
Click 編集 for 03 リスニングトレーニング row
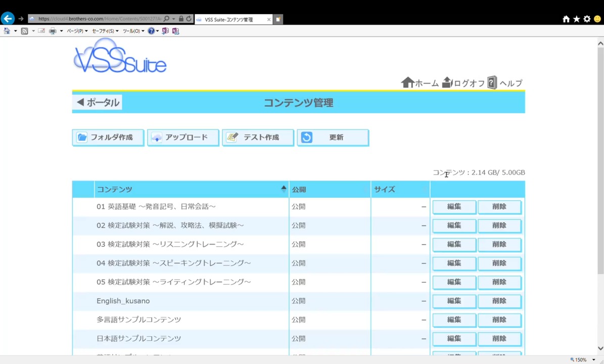pos(454,245)
